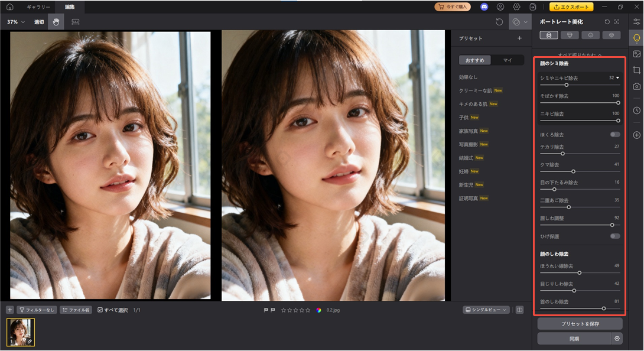Toggle the ひげ保護 switch
644x351 pixels.
[615, 236]
